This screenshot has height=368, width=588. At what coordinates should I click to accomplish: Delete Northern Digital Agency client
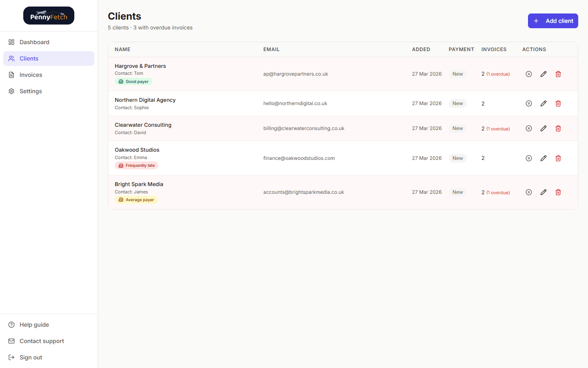[558, 103]
